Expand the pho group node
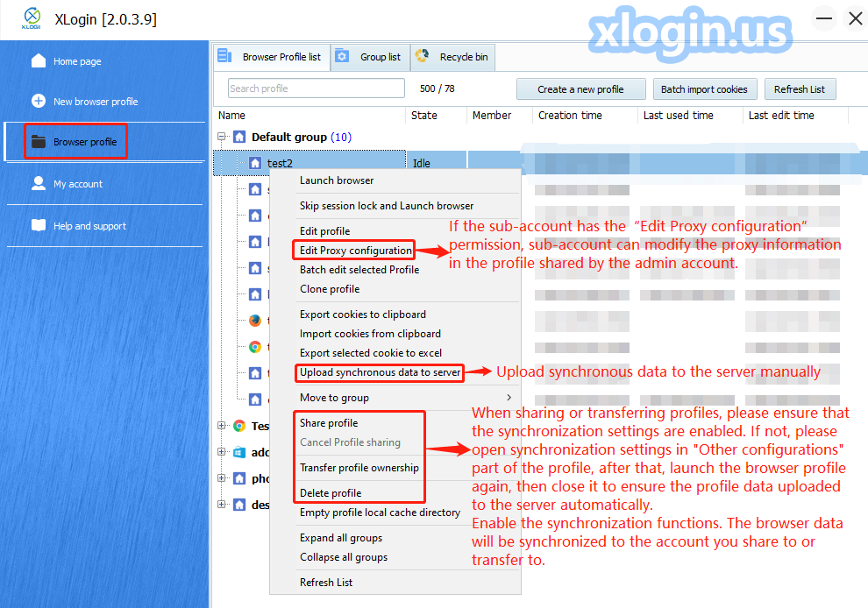The height and width of the screenshot is (608, 868). 222,478
